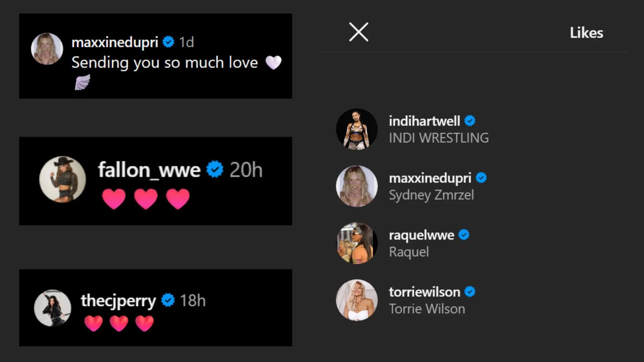Screen dimensions: 644x362
Task: Click maxxinedupri username in Likes list
Action: pyautogui.click(x=430, y=178)
